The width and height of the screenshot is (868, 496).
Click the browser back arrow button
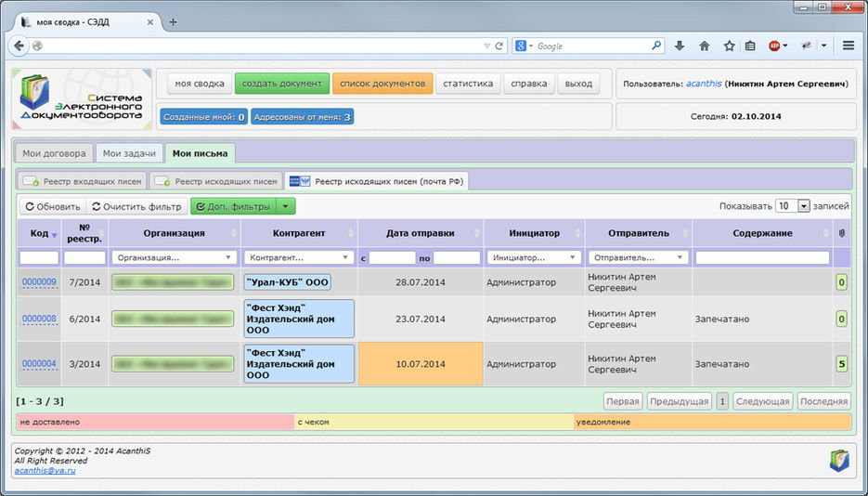point(19,46)
